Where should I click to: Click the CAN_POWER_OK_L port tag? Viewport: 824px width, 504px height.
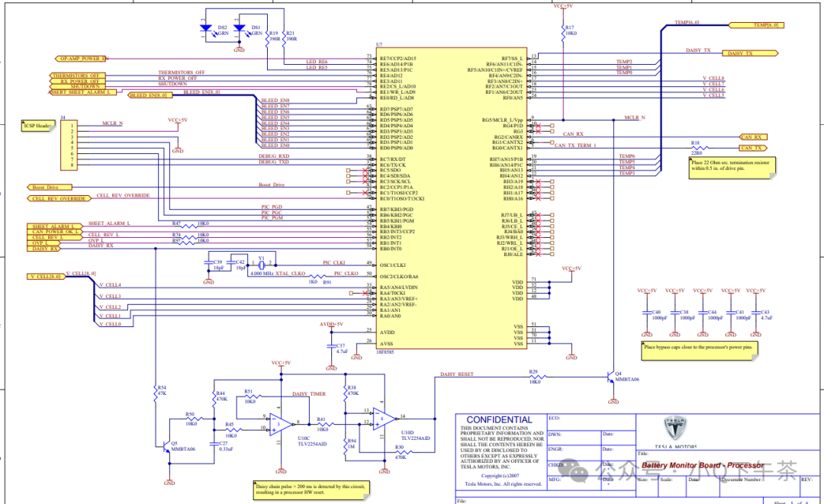coord(55,232)
